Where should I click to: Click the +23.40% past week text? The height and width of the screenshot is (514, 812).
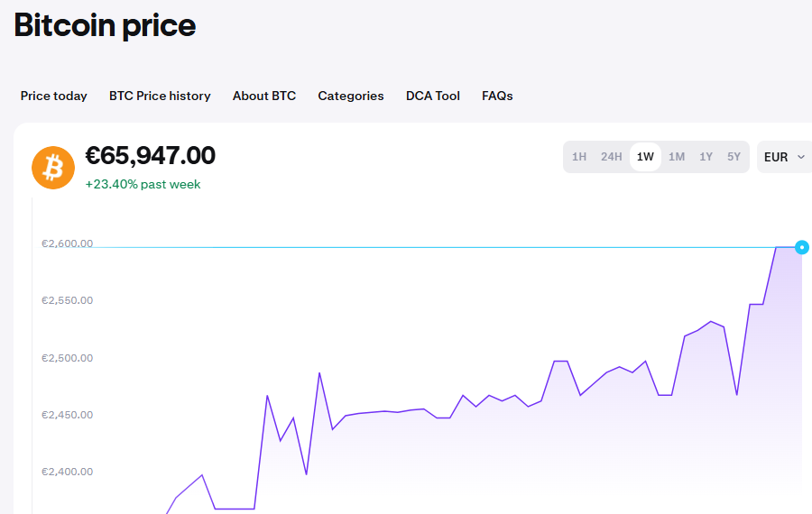click(x=143, y=185)
